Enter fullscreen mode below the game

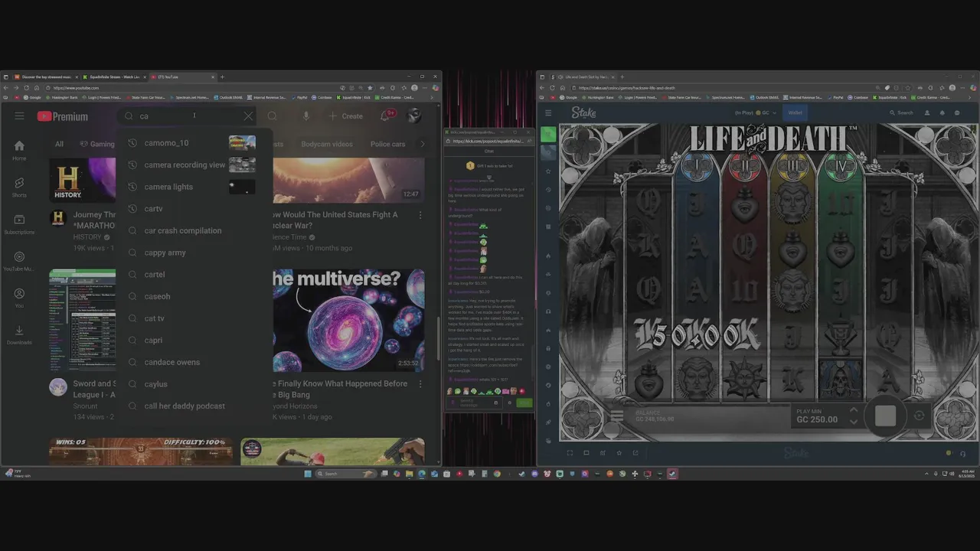[570, 453]
